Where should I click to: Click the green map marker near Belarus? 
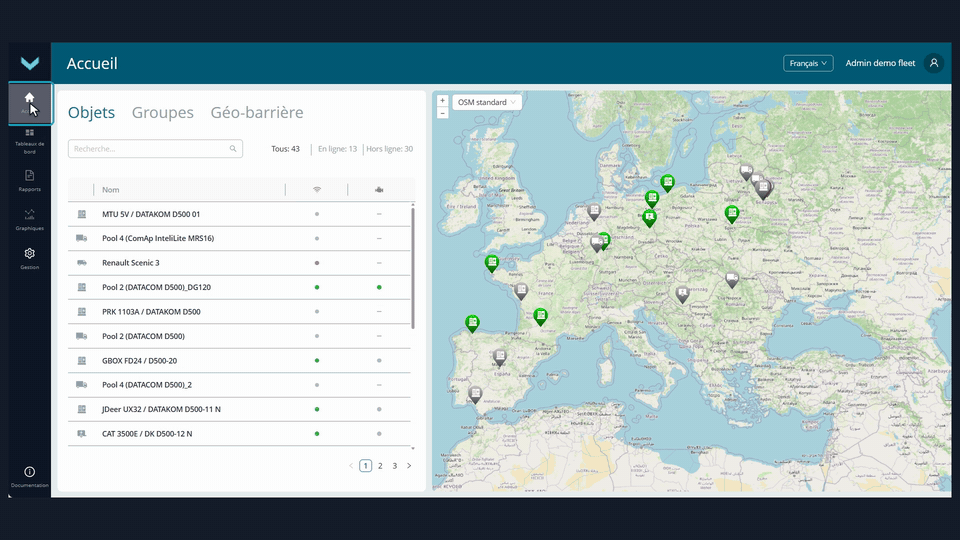(732, 214)
